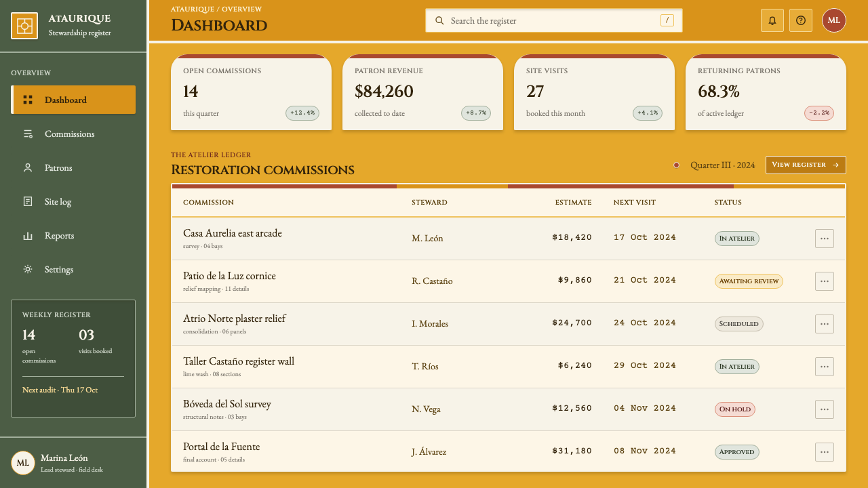The width and height of the screenshot is (868, 488).
Task: Open the help question-mark icon
Action: coord(801,20)
